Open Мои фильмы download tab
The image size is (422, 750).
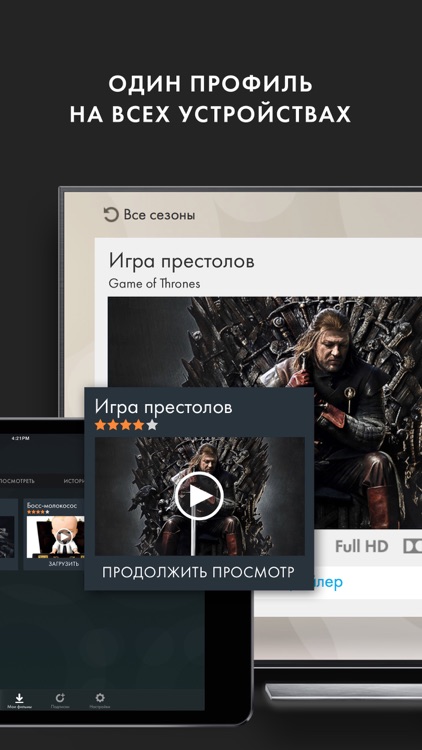(x=20, y=700)
